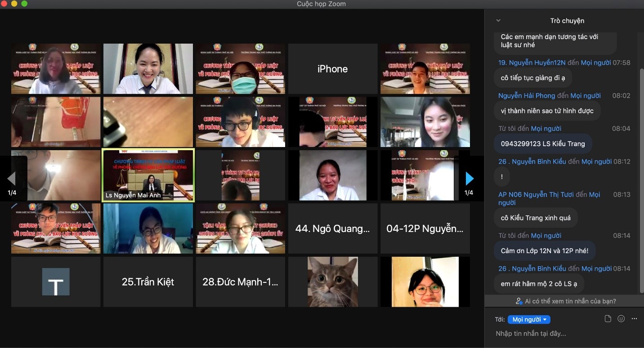Select the 25.Trần Kiệt participant tile

click(x=148, y=282)
